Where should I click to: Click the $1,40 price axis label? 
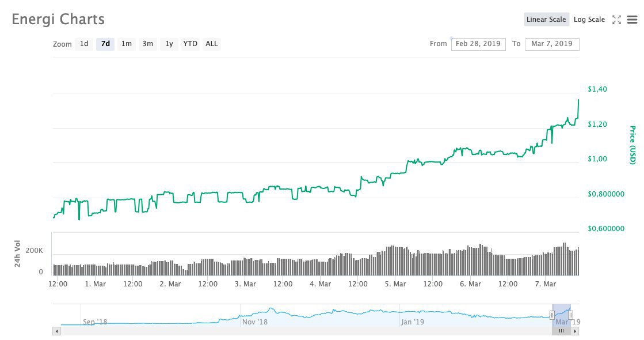point(597,89)
